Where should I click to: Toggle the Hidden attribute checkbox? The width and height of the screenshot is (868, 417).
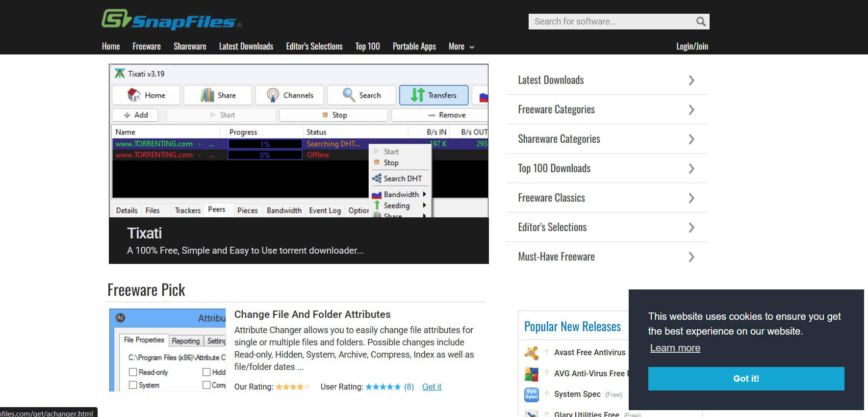click(x=206, y=372)
